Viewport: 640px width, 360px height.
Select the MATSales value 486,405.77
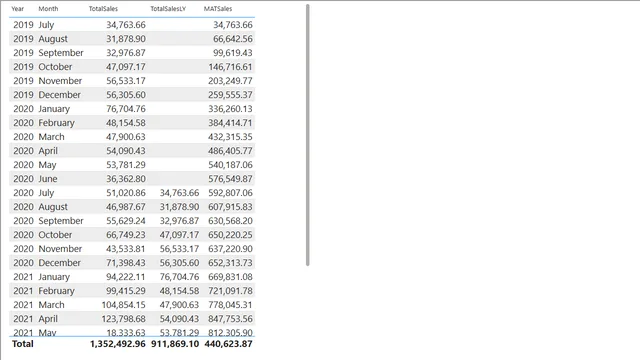[x=230, y=151]
